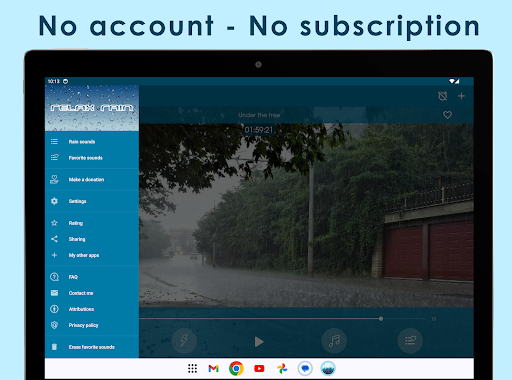
Task: Choose Make a donation entry
Action: pos(92,179)
